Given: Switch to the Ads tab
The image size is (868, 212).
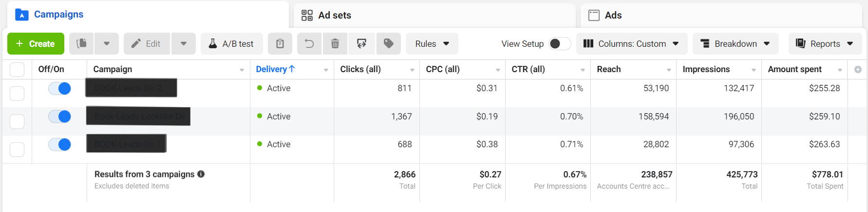Looking at the screenshot, I should tap(613, 15).
